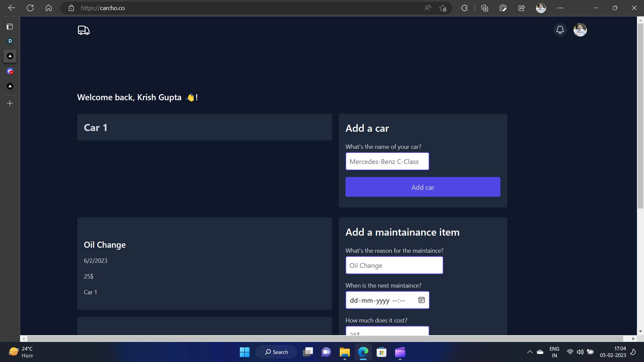
Task: Open browser extensions puzzle icon
Action: click(464, 8)
